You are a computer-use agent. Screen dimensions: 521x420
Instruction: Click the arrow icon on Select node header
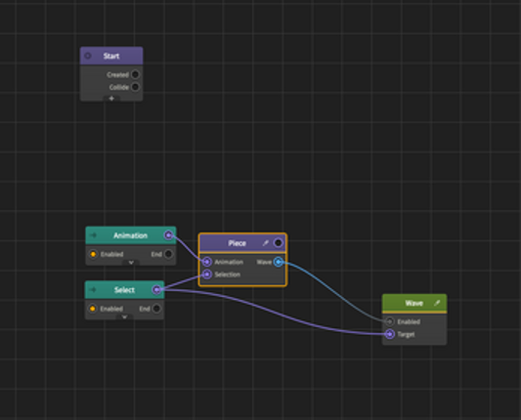[93, 290]
